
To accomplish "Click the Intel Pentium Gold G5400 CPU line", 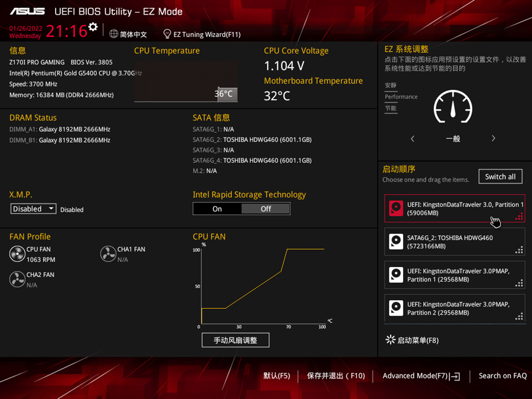I will click(x=76, y=73).
